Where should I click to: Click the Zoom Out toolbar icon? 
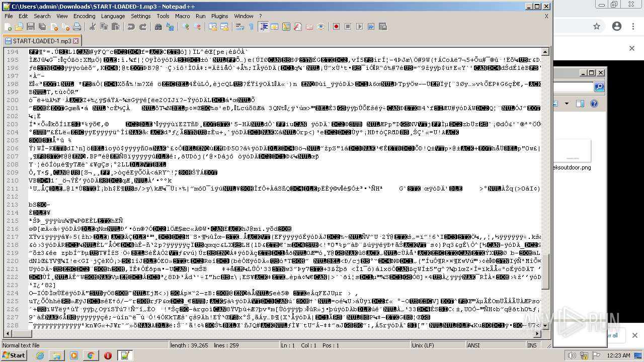[197, 27]
